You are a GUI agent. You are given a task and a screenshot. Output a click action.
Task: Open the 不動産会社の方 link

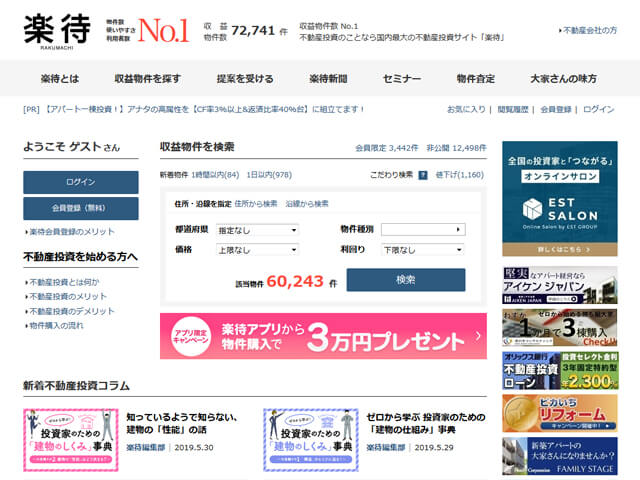point(588,30)
